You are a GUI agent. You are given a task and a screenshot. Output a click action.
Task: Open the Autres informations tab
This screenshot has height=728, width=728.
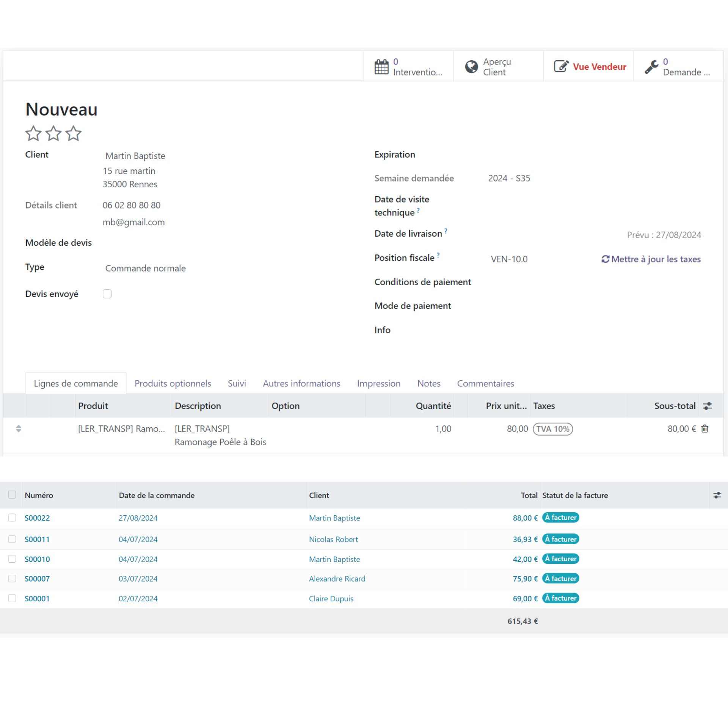point(302,383)
